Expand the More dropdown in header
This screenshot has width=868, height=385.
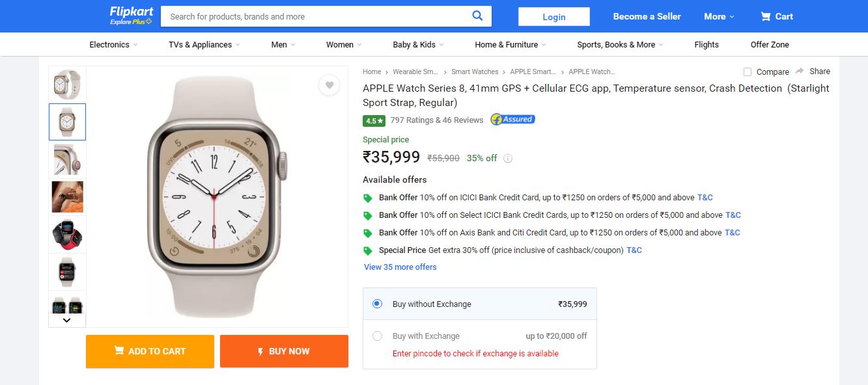[x=719, y=16]
